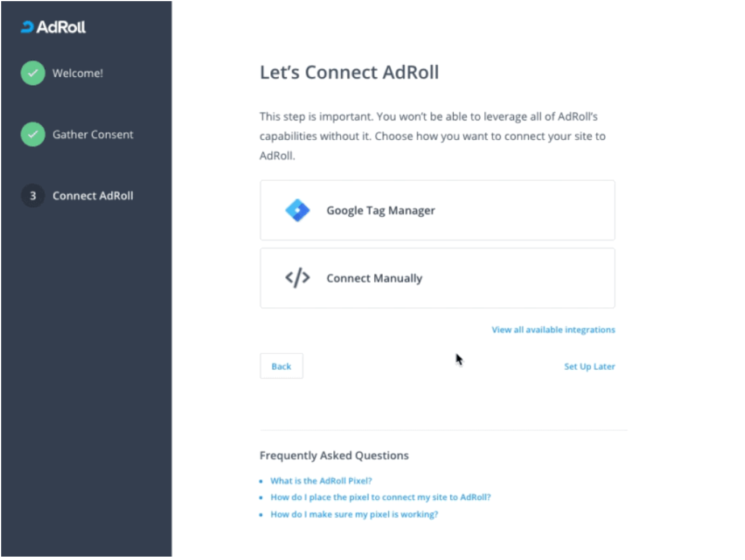View all available integrations
The image size is (745, 560).
click(x=553, y=329)
